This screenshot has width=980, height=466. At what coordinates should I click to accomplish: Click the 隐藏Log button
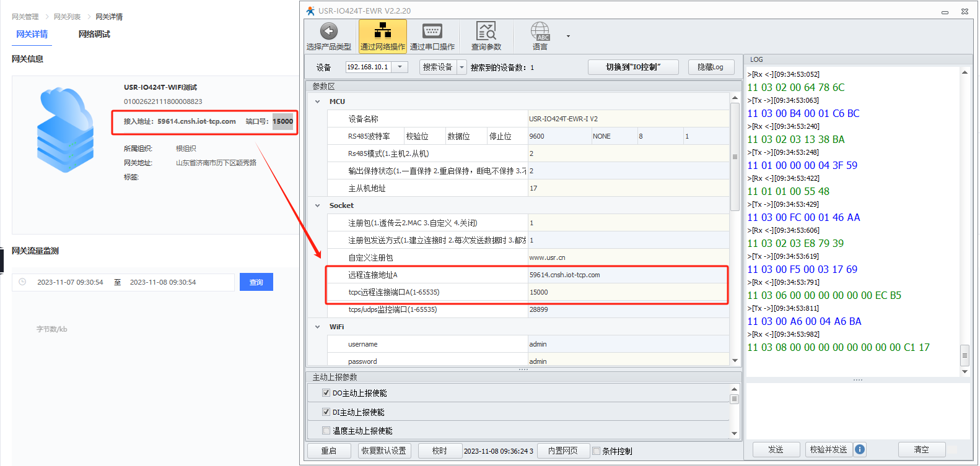(x=711, y=67)
